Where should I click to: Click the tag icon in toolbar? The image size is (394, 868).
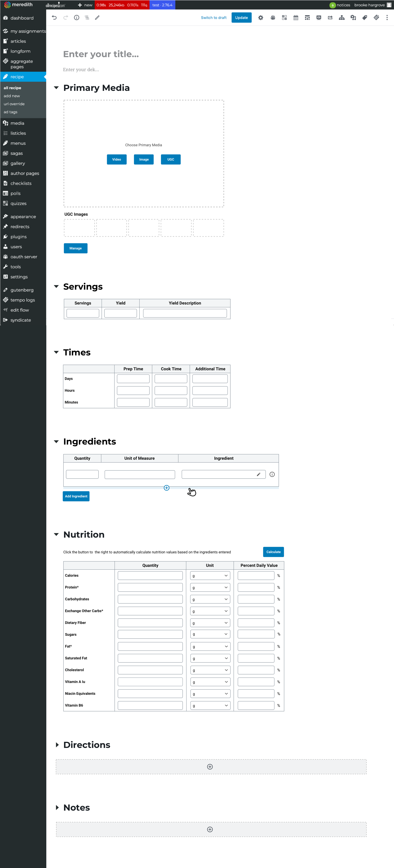coord(364,17)
